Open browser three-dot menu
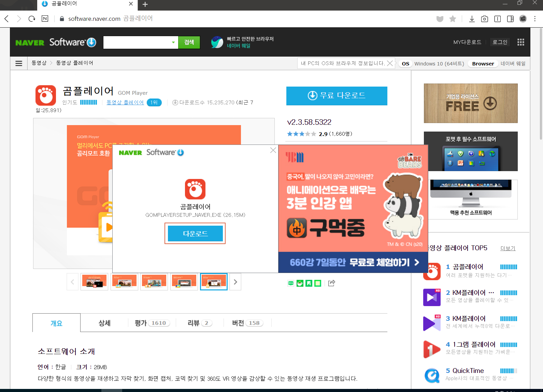This screenshot has height=392, width=543. click(535, 19)
